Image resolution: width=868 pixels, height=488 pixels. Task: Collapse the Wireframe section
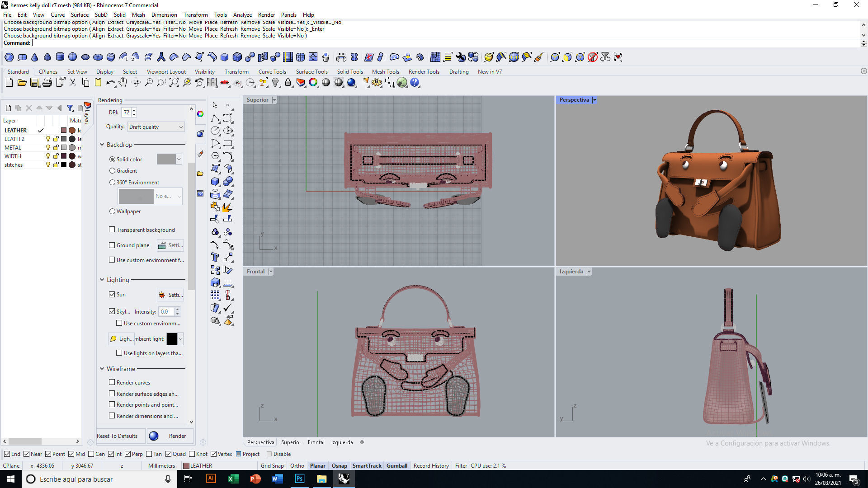(102, 369)
